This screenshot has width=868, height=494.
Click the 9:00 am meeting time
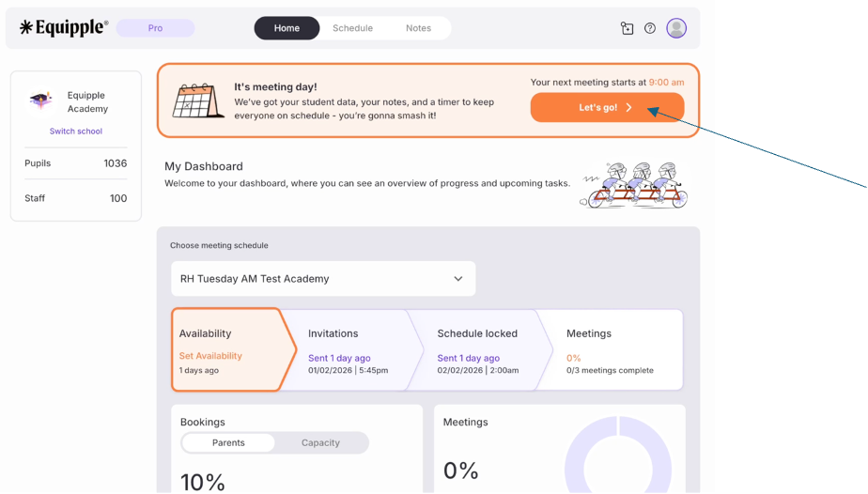(x=667, y=82)
